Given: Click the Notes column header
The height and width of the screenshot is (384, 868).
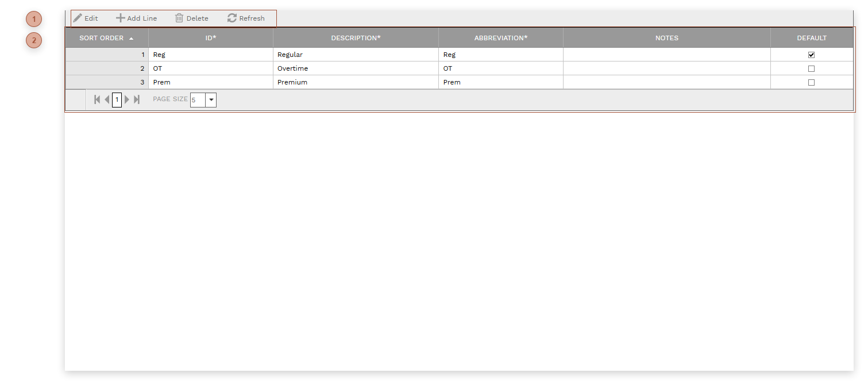Looking at the screenshot, I should [x=666, y=38].
